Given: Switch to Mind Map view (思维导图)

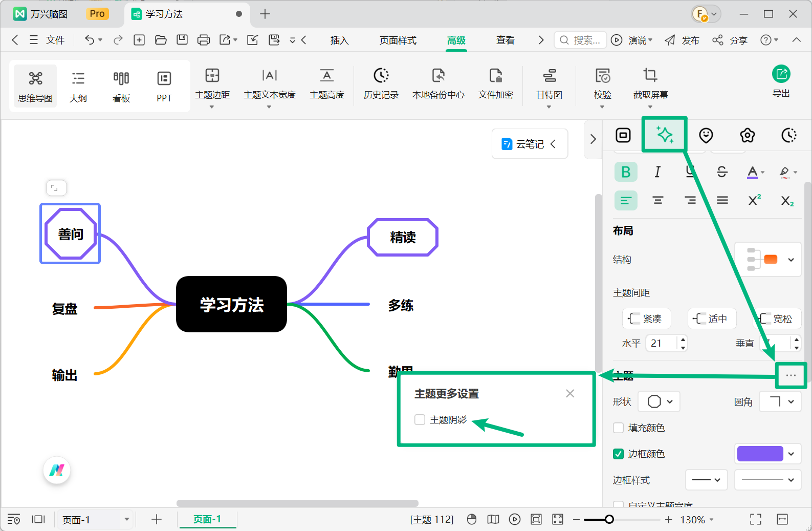Looking at the screenshot, I should coord(35,86).
